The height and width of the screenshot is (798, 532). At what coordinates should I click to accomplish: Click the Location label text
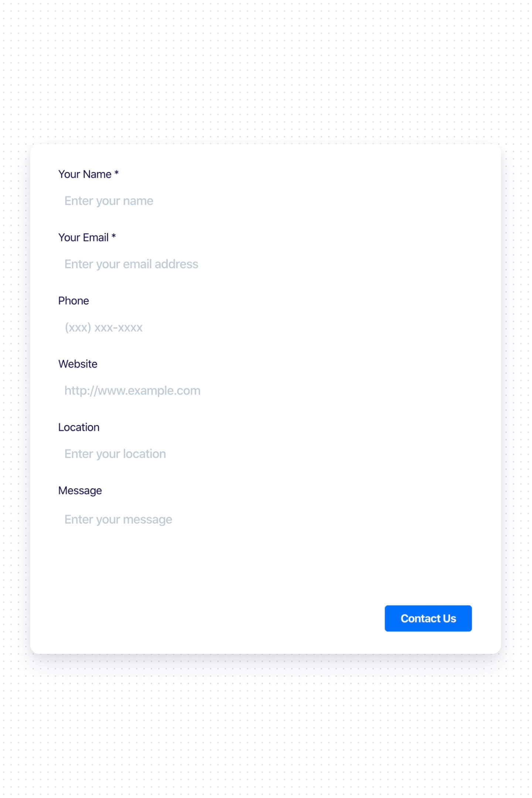(79, 427)
